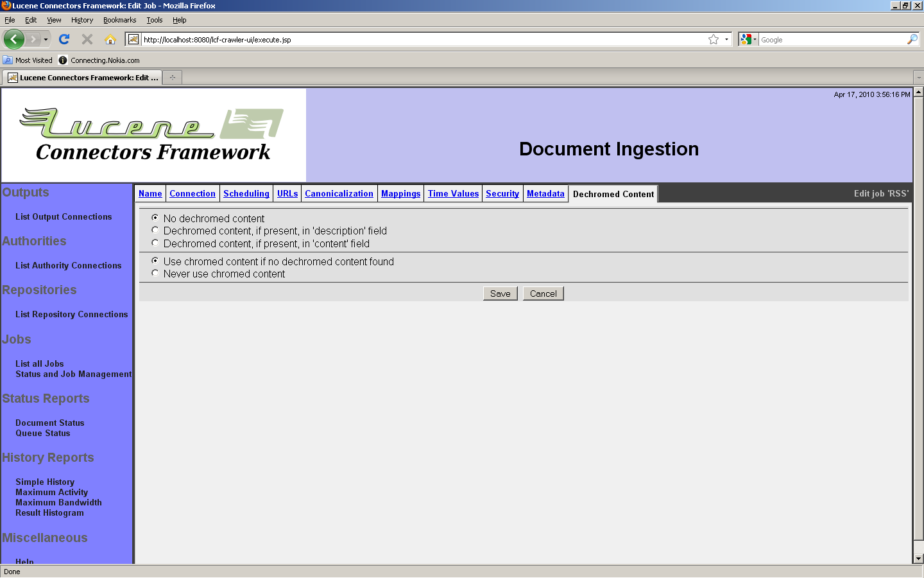924x578 pixels.
Task: Open a new tab with the plus button
Action: pos(172,78)
